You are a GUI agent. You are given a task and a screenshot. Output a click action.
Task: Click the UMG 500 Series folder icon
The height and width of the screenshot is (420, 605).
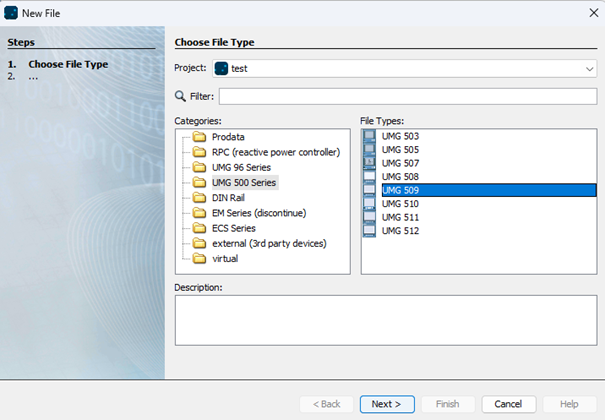tap(199, 182)
